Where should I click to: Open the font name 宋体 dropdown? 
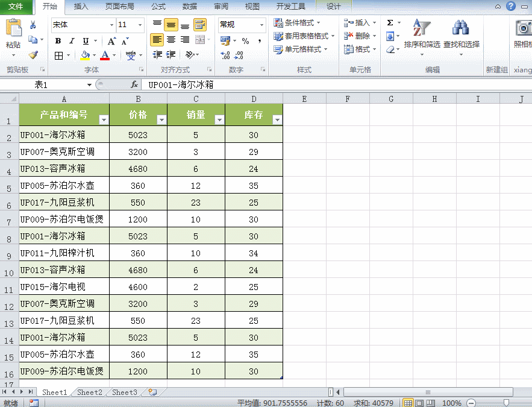pyautogui.click(x=111, y=25)
